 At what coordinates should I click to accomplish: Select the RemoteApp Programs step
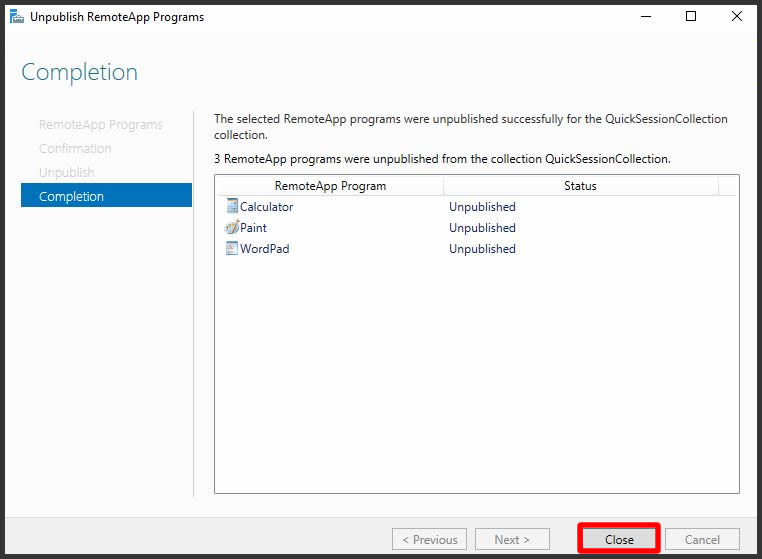tap(101, 124)
